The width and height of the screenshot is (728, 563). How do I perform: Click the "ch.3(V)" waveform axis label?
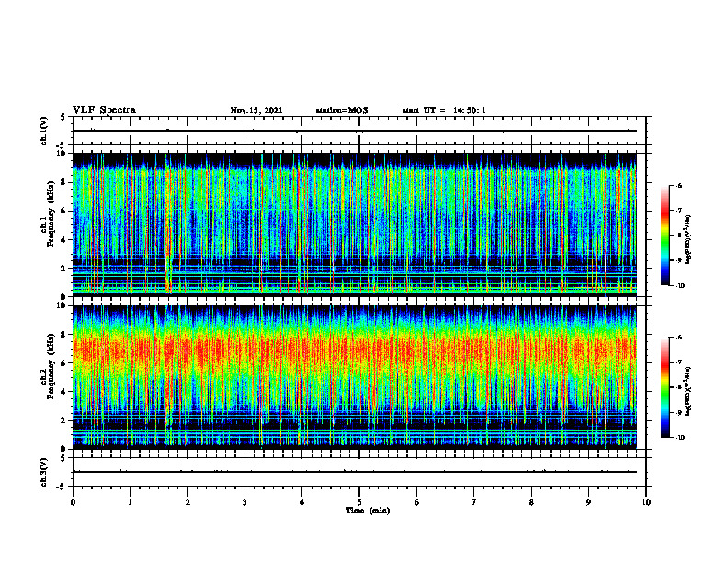coord(43,472)
